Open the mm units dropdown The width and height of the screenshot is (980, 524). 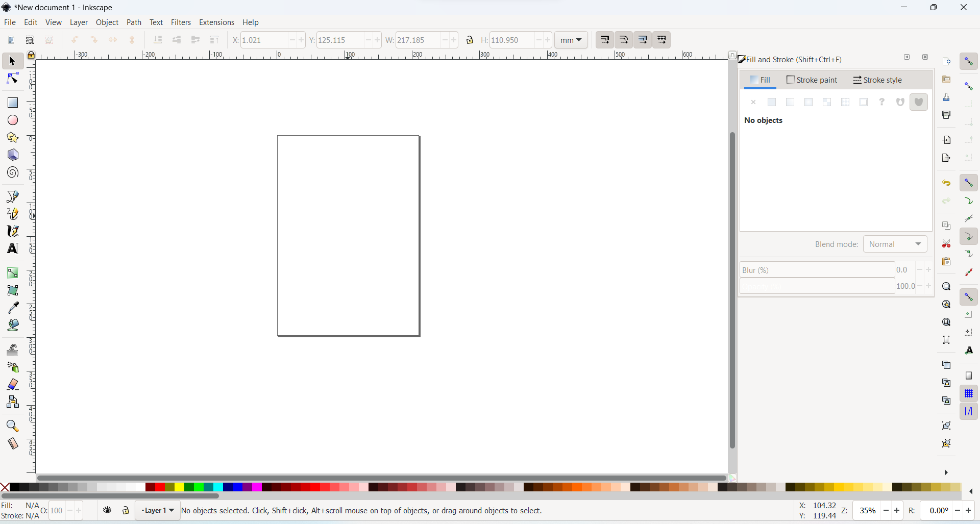pos(571,40)
